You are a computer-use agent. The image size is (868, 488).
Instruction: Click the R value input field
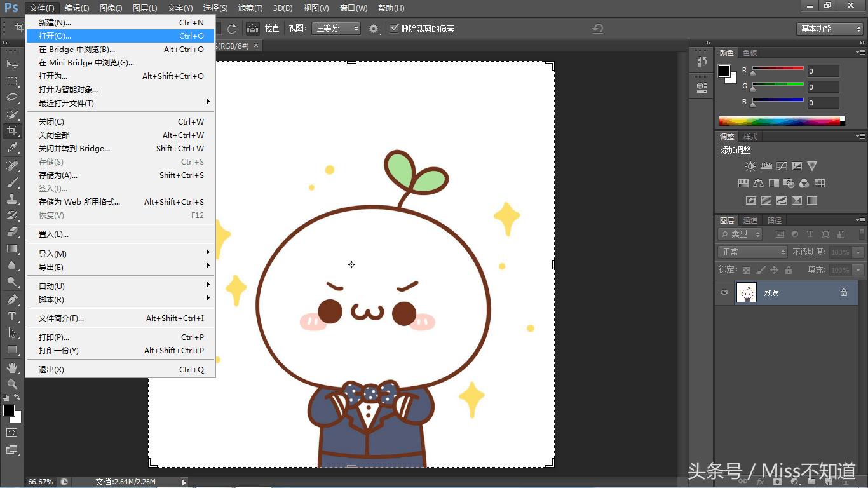coord(822,71)
